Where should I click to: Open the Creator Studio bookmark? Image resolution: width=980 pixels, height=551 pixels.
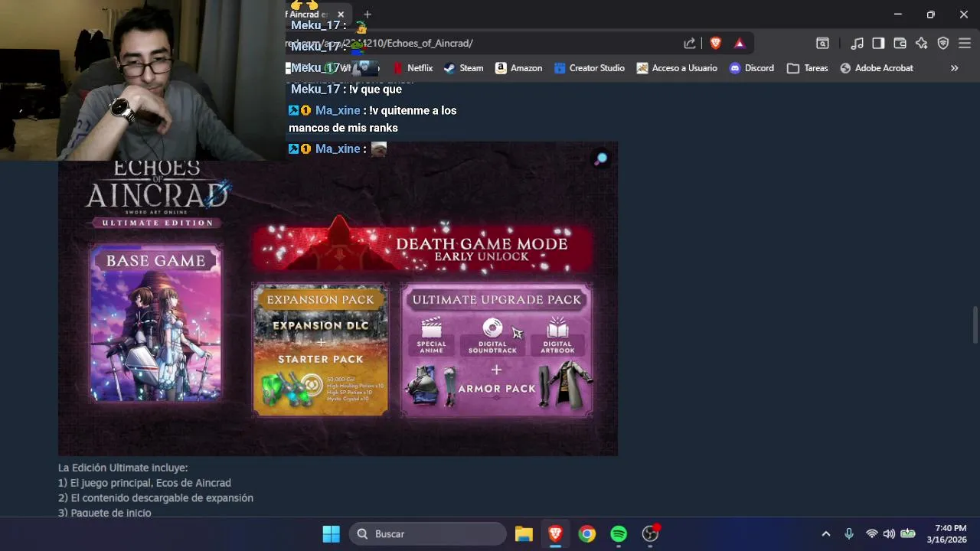(x=590, y=68)
